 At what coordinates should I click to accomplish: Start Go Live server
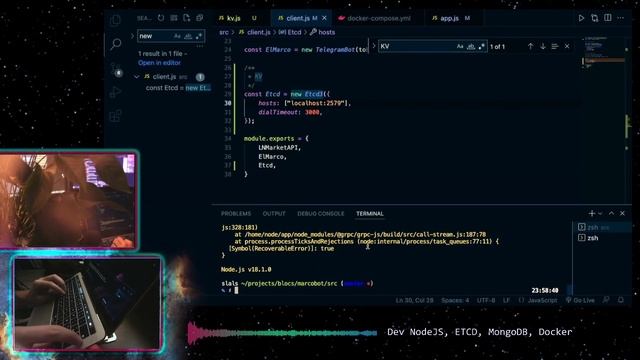tap(580, 300)
